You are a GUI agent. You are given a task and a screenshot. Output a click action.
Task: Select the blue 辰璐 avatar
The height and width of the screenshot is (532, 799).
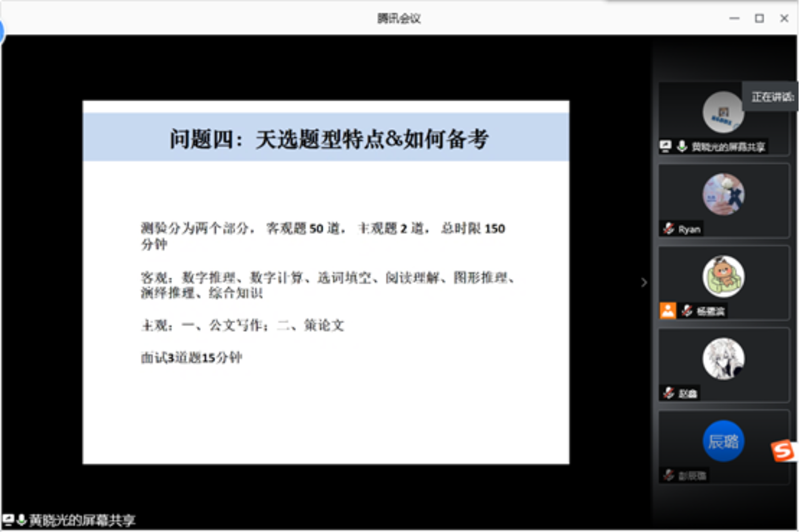[x=723, y=441]
